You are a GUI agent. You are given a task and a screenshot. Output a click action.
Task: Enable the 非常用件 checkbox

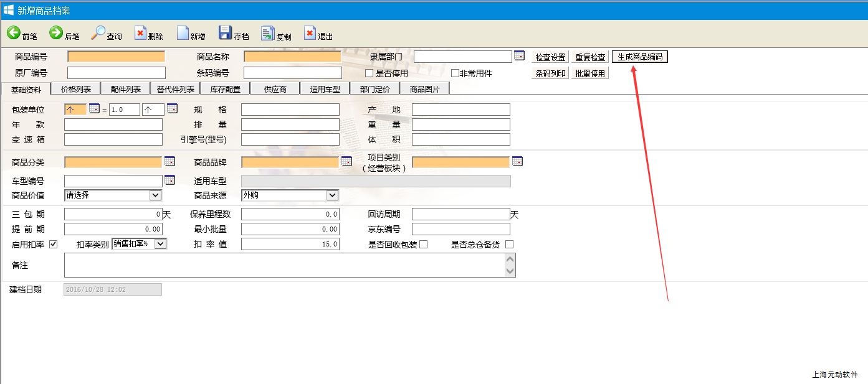point(455,73)
